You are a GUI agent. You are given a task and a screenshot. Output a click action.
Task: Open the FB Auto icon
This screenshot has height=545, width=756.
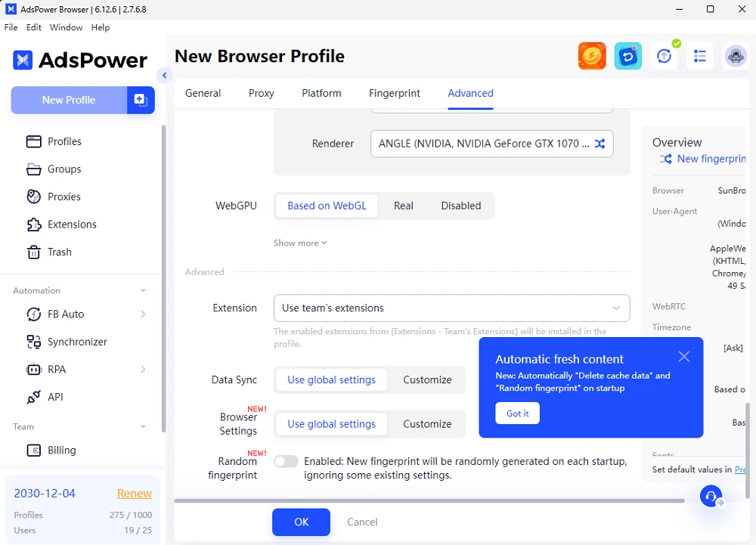coord(34,314)
